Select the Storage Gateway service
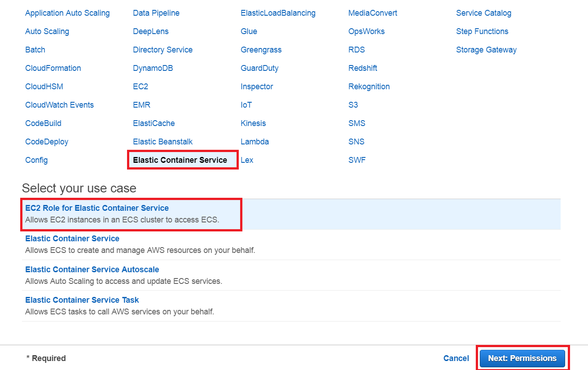 pos(486,49)
